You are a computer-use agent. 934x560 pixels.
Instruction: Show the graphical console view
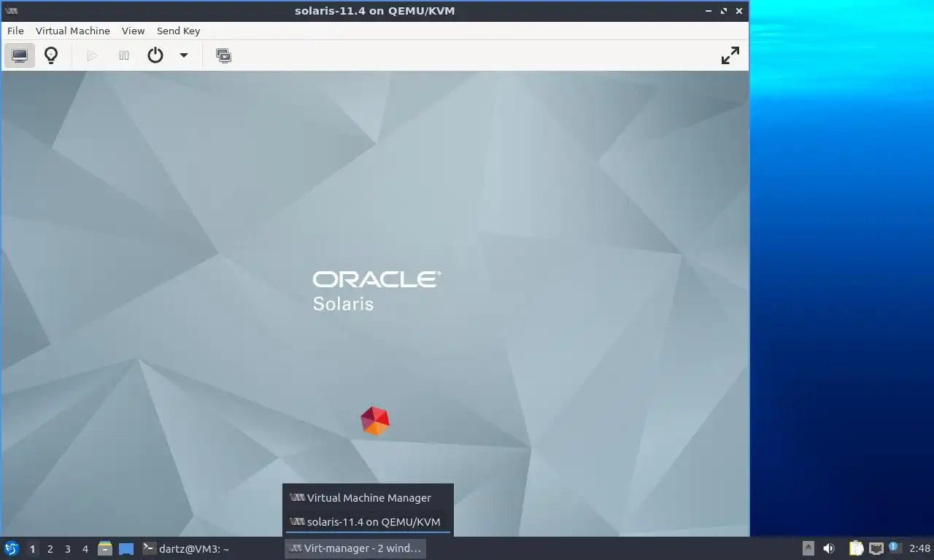pos(20,55)
